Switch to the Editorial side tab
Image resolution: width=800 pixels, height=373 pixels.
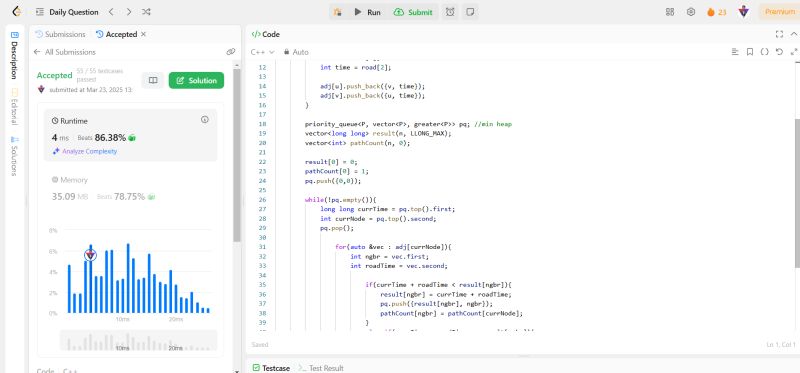(x=15, y=107)
